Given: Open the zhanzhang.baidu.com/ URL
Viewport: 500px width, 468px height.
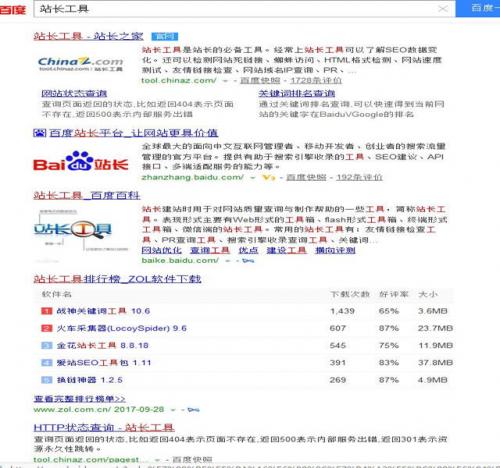Looking at the screenshot, I should (x=193, y=177).
